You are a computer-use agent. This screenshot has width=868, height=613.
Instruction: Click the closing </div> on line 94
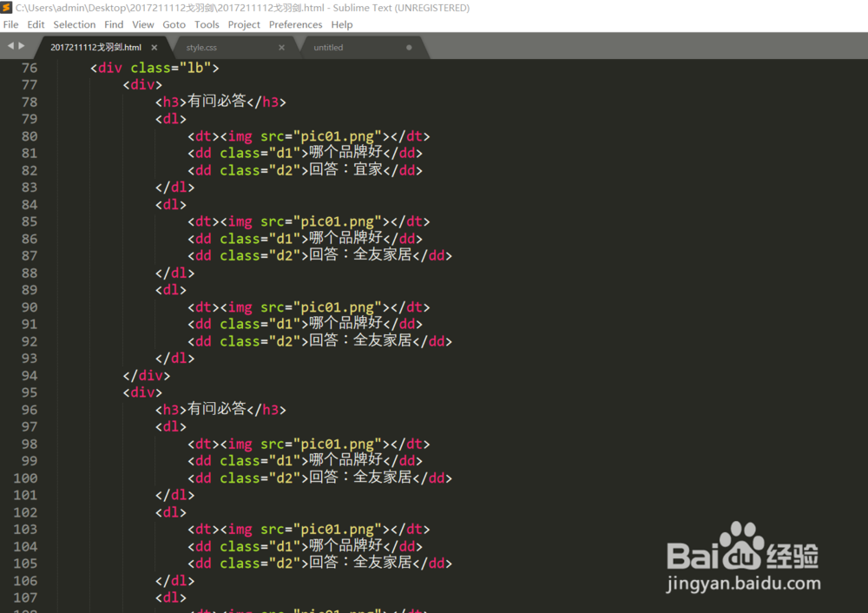point(146,376)
